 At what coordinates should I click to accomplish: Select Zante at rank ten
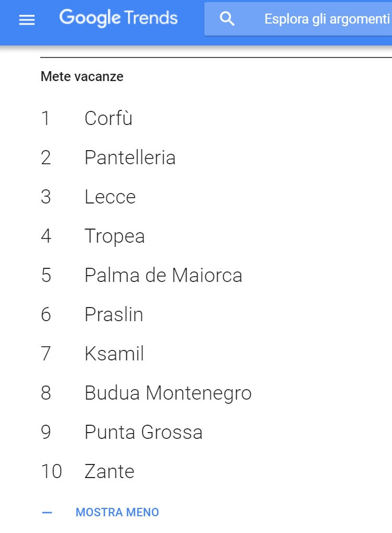pos(109,471)
